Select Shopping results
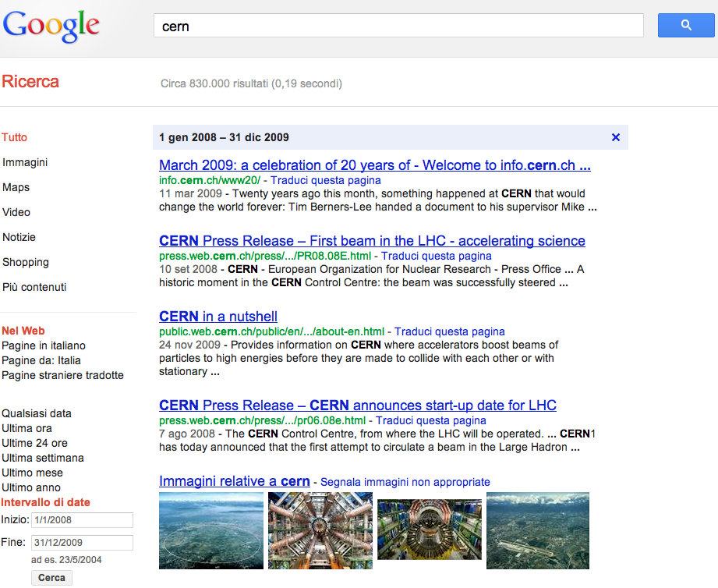The width and height of the screenshot is (718, 588). (26, 262)
